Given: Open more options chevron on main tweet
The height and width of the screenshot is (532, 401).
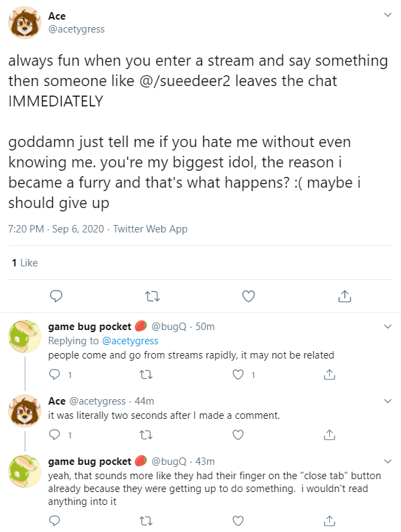Looking at the screenshot, I should click(x=387, y=15).
